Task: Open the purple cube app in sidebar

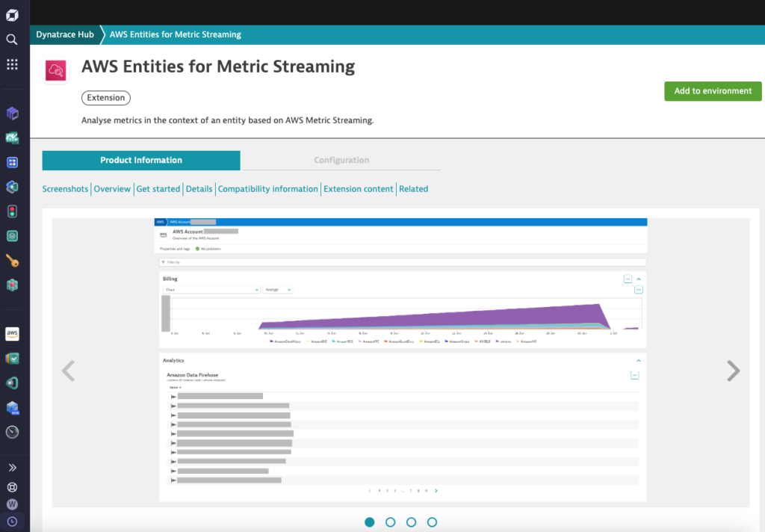Action: [12, 114]
